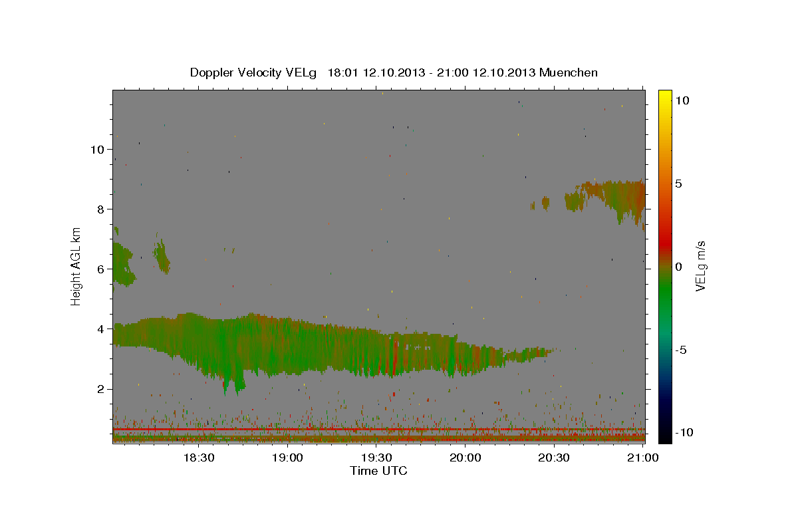The image size is (798, 532).
Task: Select the 20:30 time tick label
Action: (x=553, y=458)
